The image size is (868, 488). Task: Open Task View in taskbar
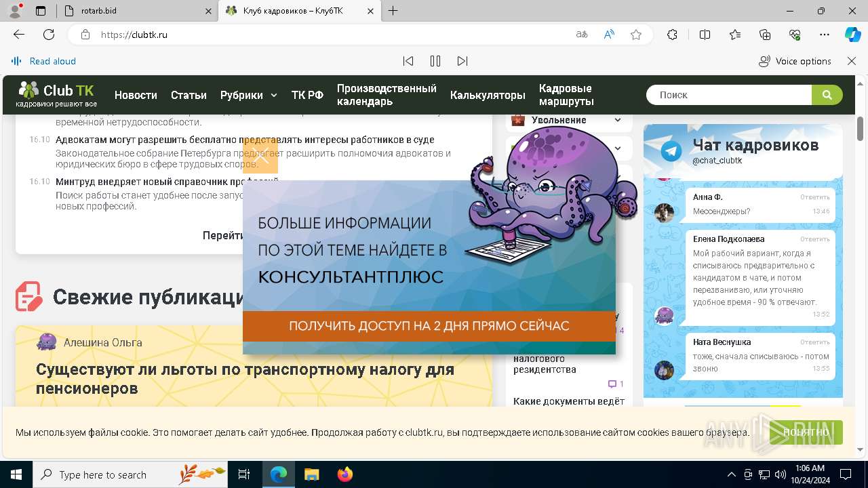pos(244,474)
